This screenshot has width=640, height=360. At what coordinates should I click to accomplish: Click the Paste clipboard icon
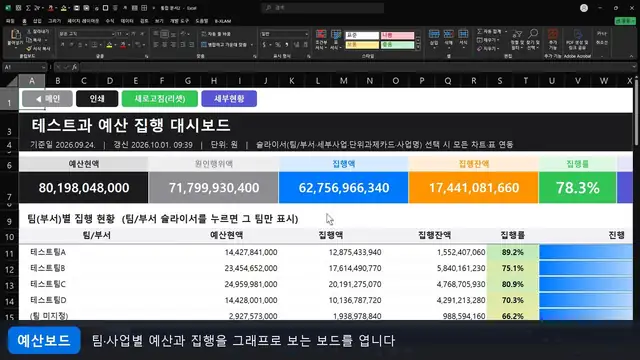[16, 35]
